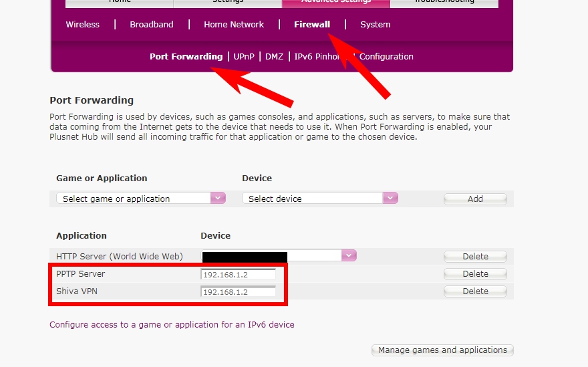Switch to the Port Forwarding sub-tab
588x367 pixels.
click(x=186, y=57)
